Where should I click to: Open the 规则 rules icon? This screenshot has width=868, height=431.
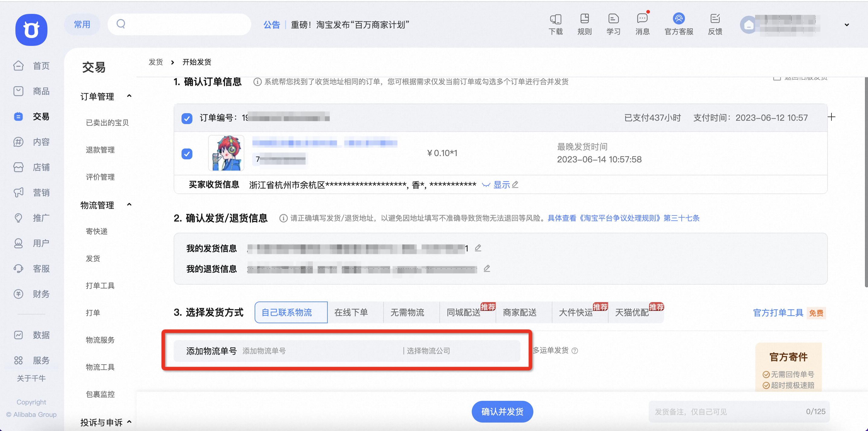[585, 19]
